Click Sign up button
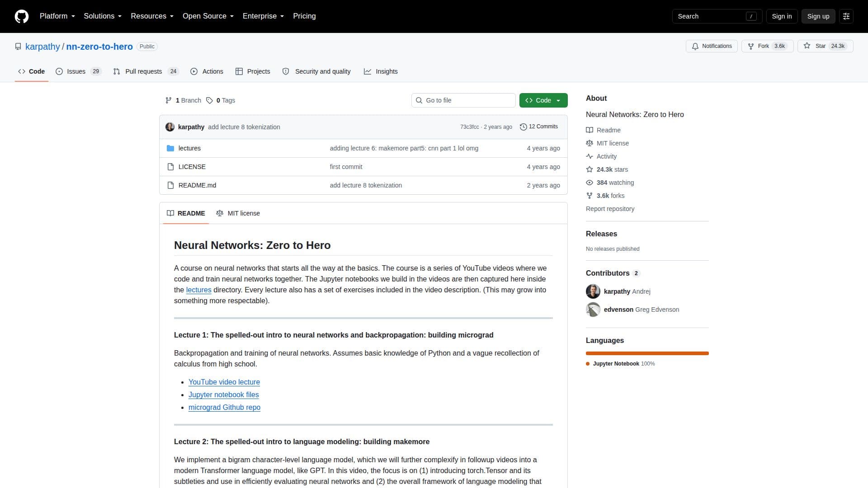Screen dimensions: 868x488 point(818,16)
